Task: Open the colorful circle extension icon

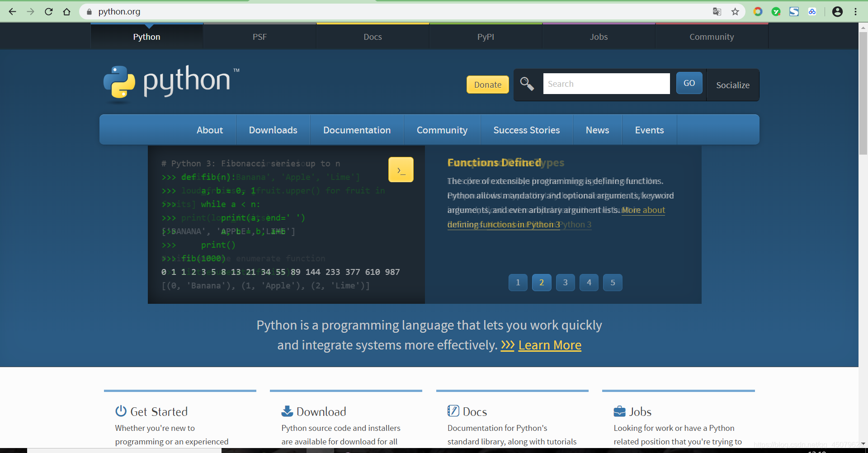Action: tap(758, 12)
